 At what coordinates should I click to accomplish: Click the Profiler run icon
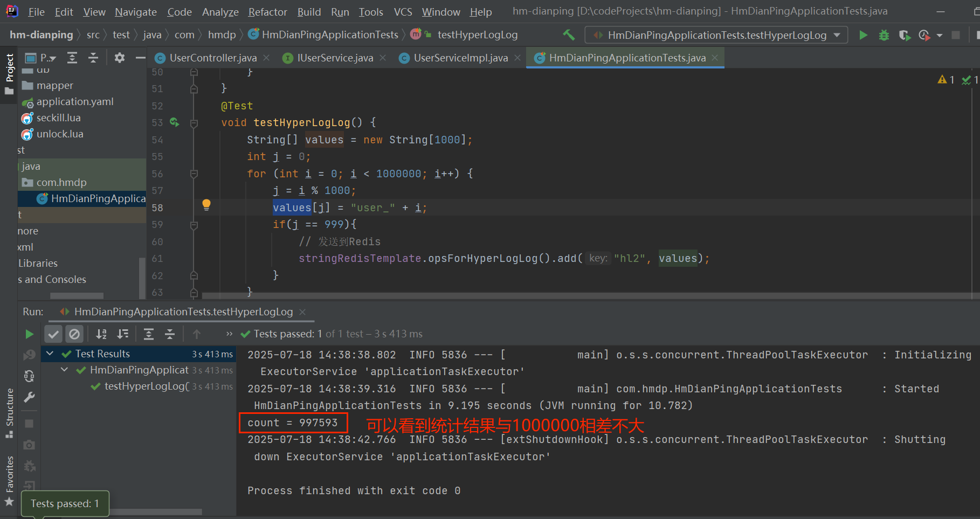(x=924, y=35)
